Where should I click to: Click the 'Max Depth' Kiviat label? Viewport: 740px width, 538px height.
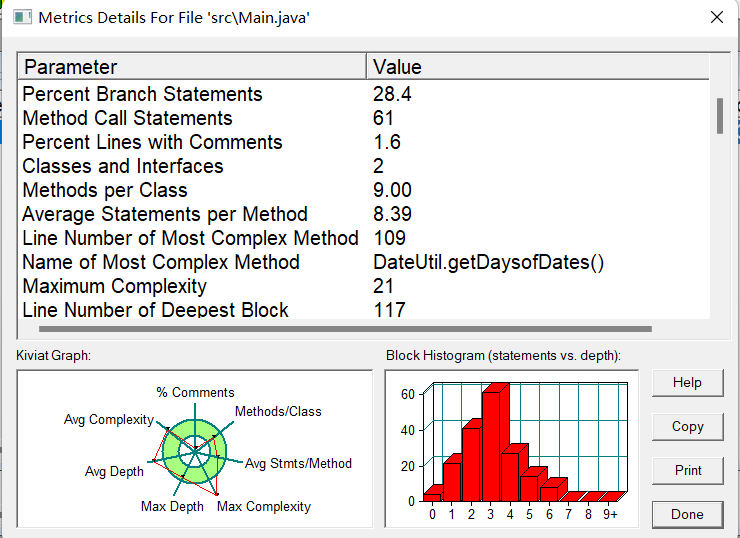172,506
